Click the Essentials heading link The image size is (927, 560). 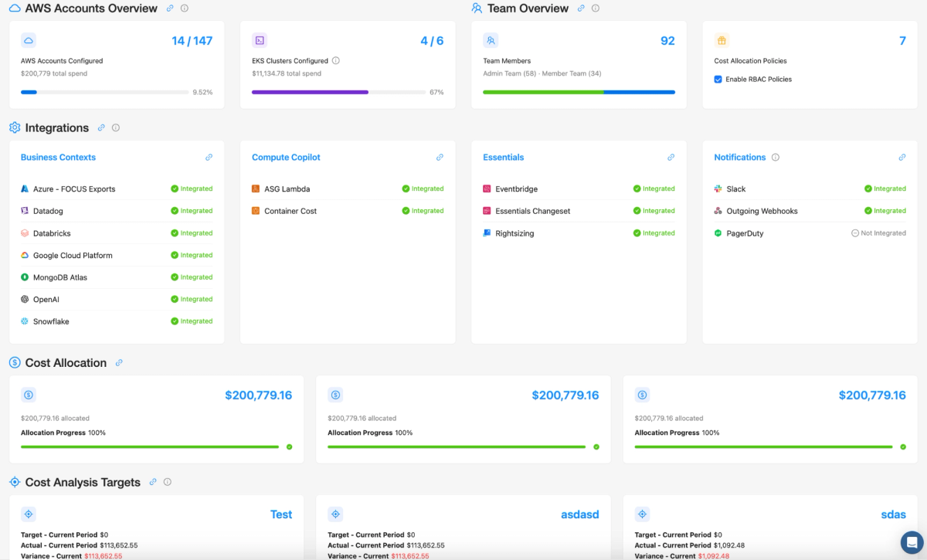[x=504, y=158]
